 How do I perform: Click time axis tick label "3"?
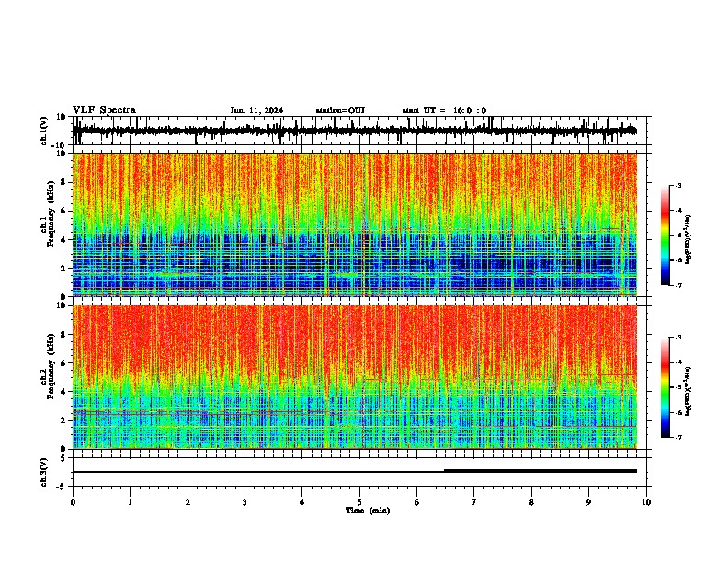point(245,502)
